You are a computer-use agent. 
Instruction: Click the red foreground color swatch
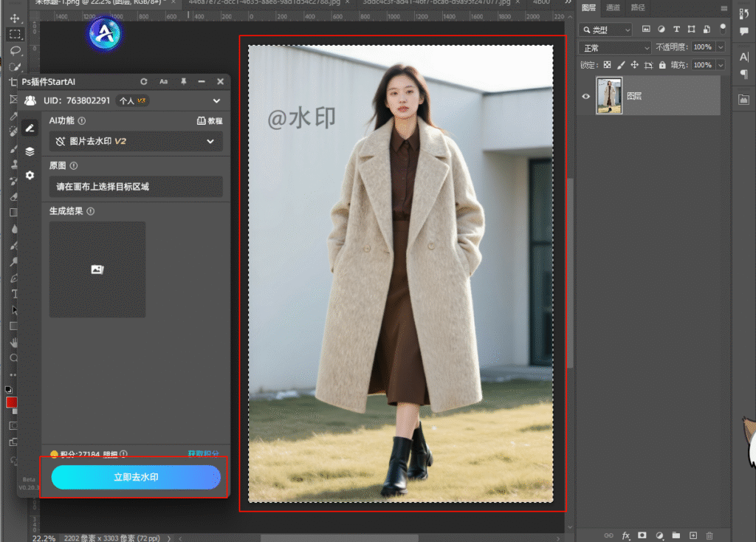point(12,402)
